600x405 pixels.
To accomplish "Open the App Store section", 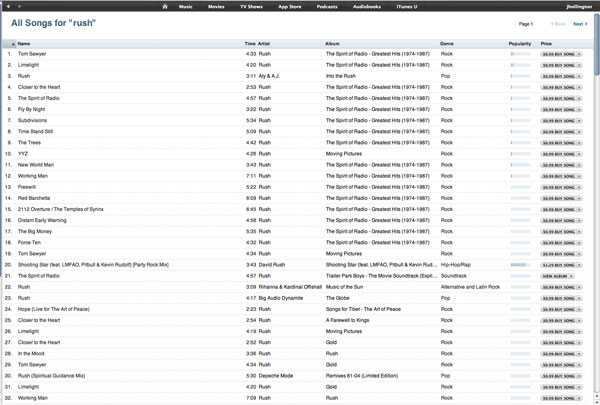I will 290,7.
